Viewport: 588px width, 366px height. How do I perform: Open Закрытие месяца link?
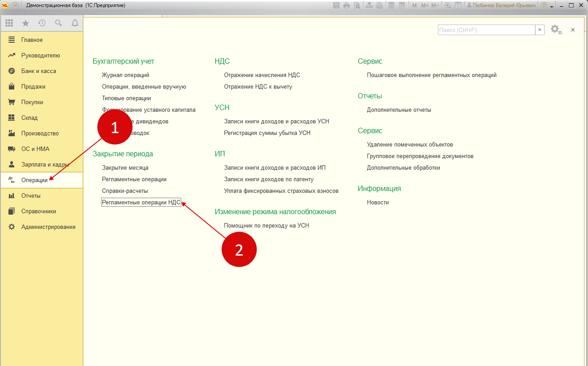pyautogui.click(x=125, y=168)
